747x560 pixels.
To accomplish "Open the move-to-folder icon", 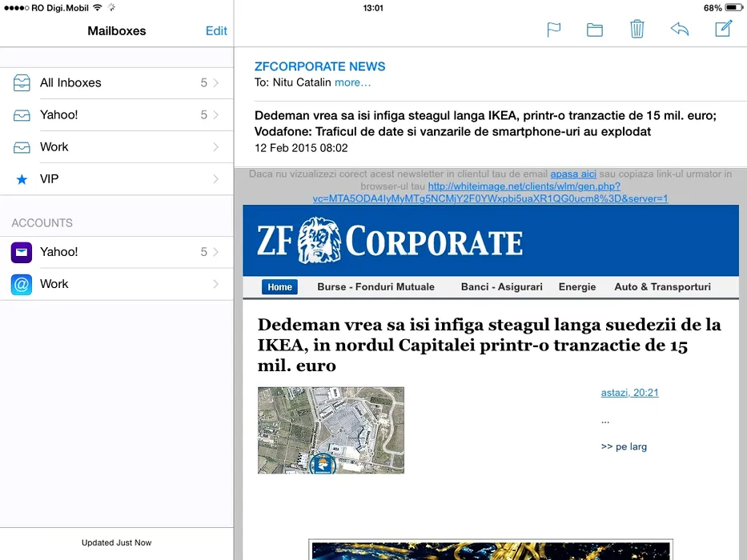I will 594,30.
